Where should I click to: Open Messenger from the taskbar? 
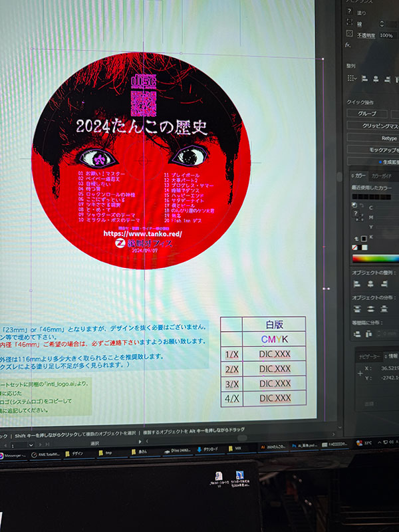point(12,456)
